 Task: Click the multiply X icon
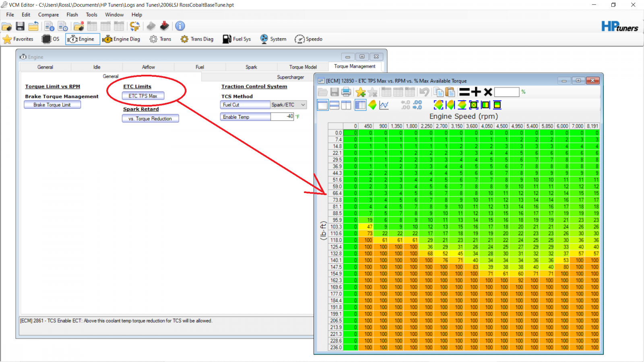488,92
